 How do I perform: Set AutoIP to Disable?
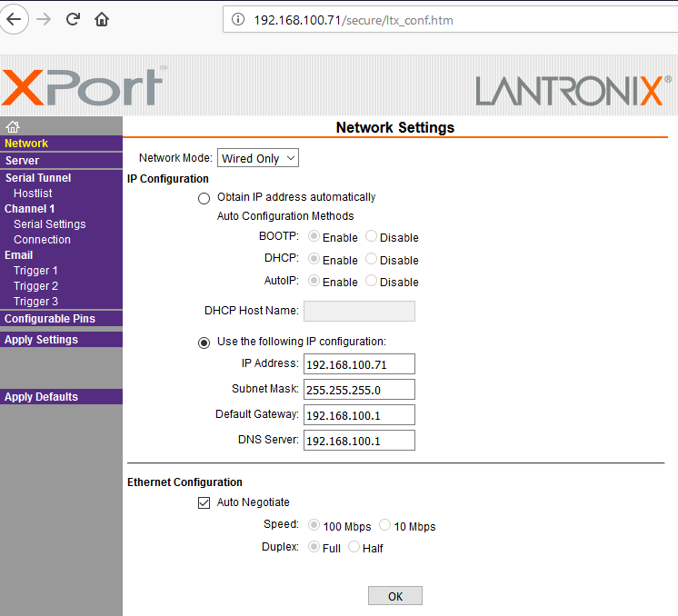pyautogui.click(x=371, y=281)
